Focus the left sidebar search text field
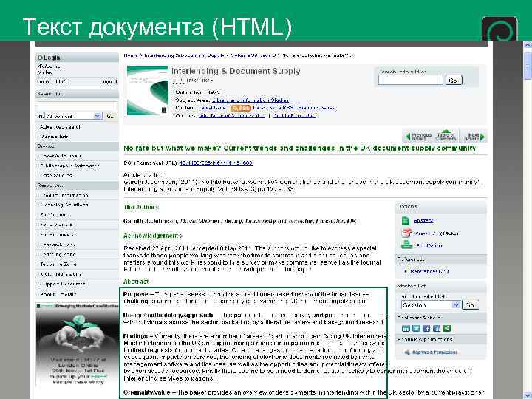The image size is (532, 399). [x=77, y=106]
